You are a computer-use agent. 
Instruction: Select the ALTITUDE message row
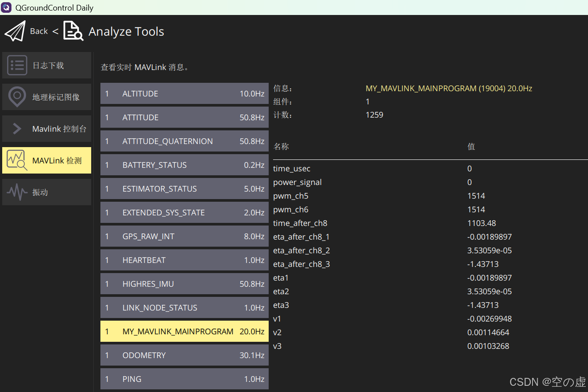tap(184, 93)
